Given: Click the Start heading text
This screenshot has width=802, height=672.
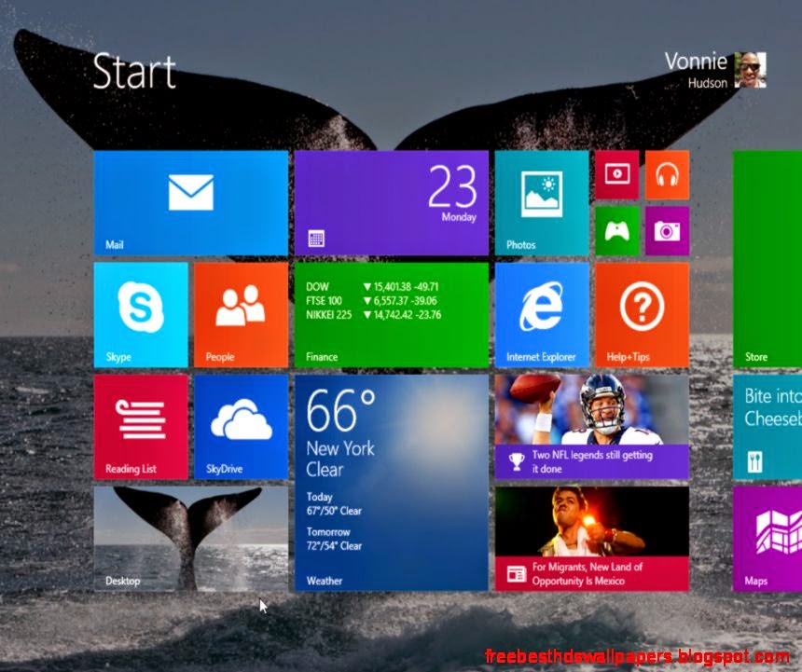Looking at the screenshot, I should tap(134, 72).
